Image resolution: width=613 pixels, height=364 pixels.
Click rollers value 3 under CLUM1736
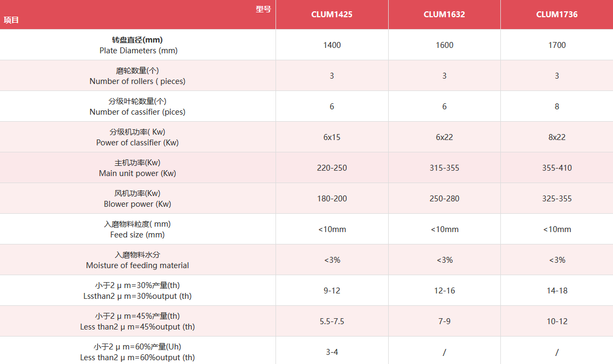click(557, 76)
